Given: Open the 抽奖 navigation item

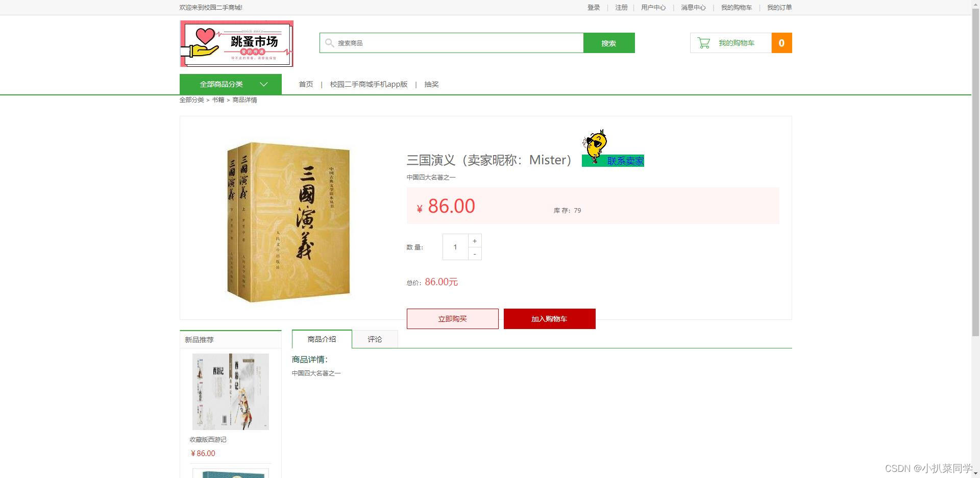Looking at the screenshot, I should [431, 85].
